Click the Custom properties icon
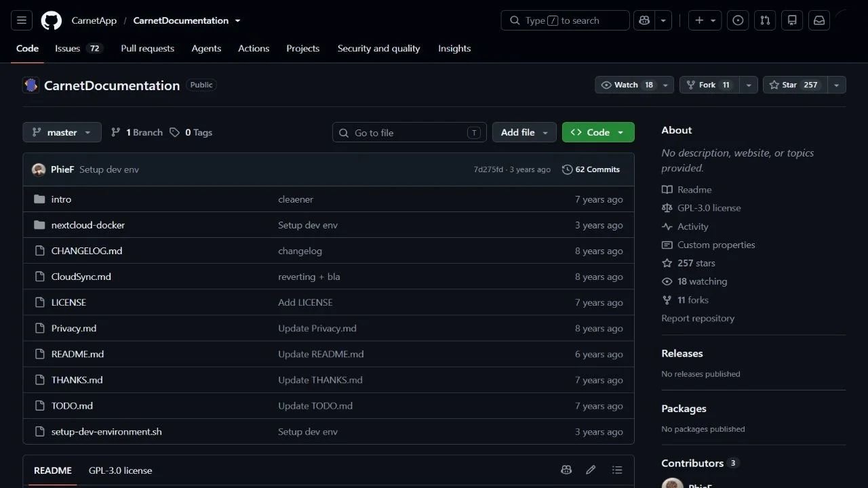 pos(667,245)
